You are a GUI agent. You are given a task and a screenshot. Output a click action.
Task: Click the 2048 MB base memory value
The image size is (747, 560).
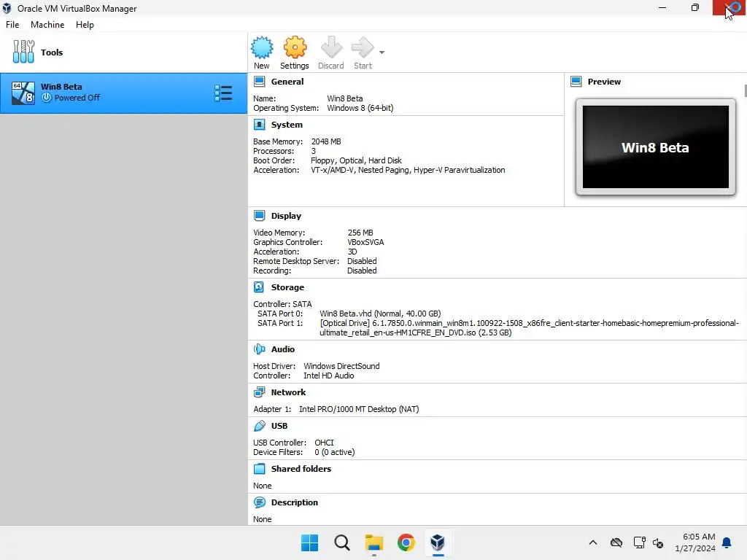pyautogui.click(x=326, y=141)
